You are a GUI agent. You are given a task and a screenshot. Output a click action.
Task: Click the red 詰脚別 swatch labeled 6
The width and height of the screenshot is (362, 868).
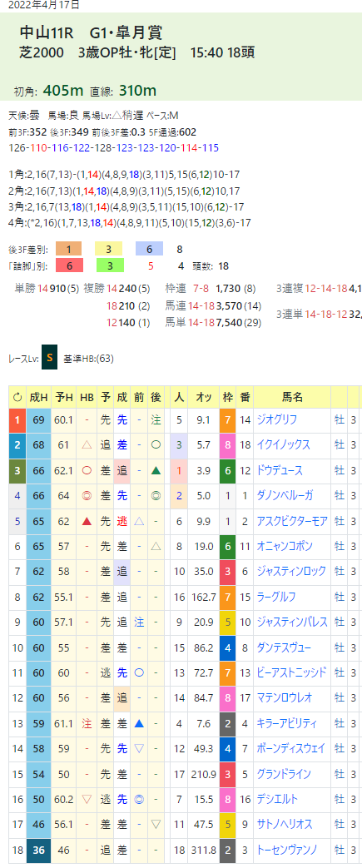(x=68, y=266)
